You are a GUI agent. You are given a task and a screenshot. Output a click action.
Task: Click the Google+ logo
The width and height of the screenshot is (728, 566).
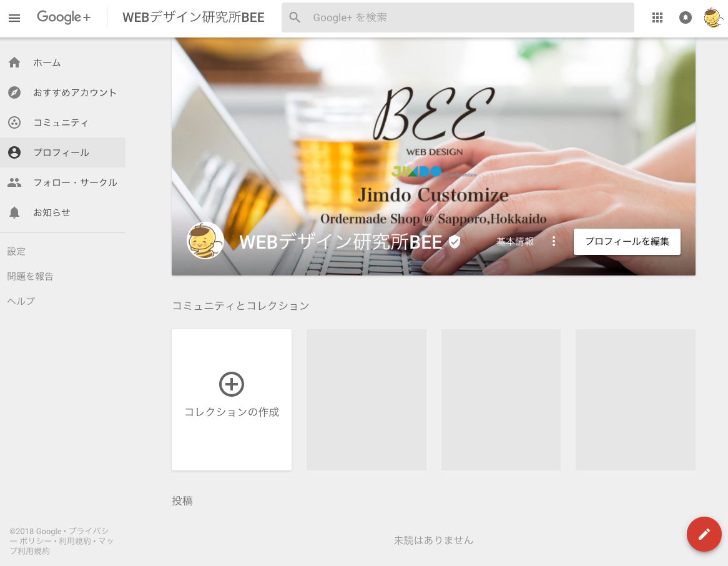pyautogui.click(x=64, y=17)
